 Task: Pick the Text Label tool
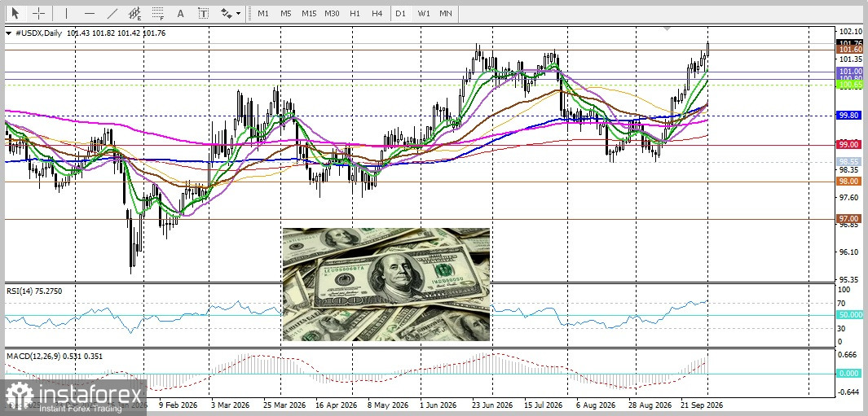pos(203,13)
